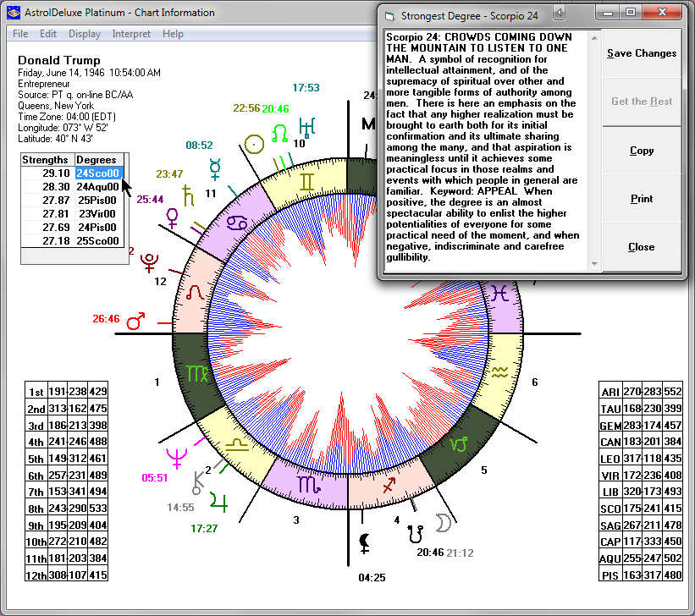
Task: Open the File menu
Action: [20, 34]
